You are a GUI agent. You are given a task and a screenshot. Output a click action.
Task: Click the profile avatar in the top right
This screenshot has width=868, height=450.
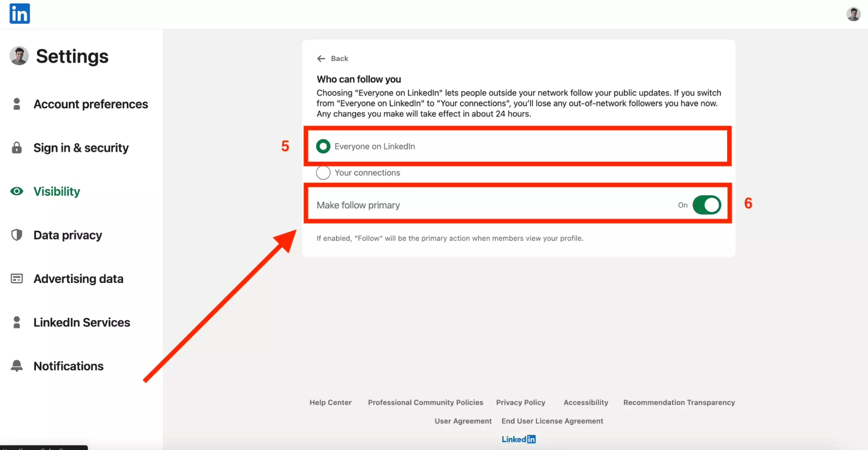coord(854,14)
